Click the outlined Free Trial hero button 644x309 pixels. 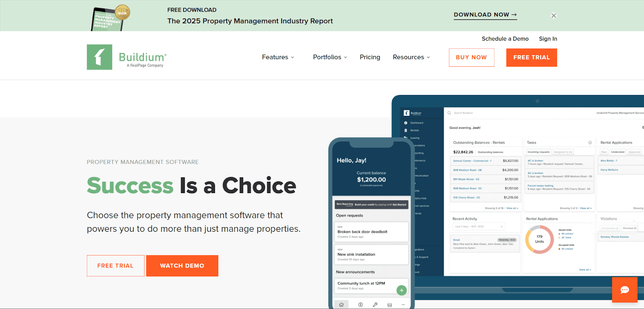point(116,266)
